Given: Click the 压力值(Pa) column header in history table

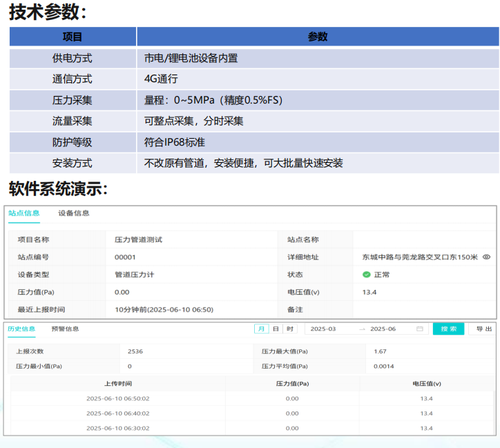Looking at the screenshot, I should point(292,383).
